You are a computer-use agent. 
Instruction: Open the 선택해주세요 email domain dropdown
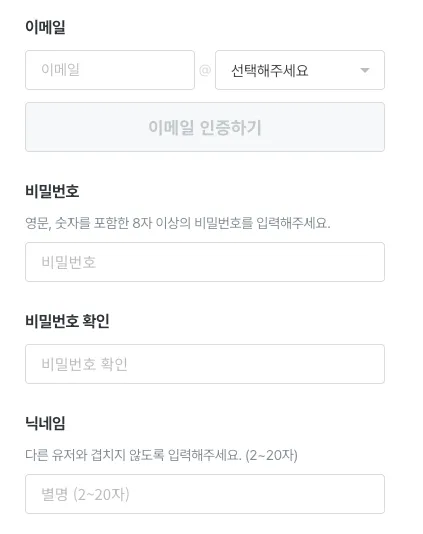(300, 70)
